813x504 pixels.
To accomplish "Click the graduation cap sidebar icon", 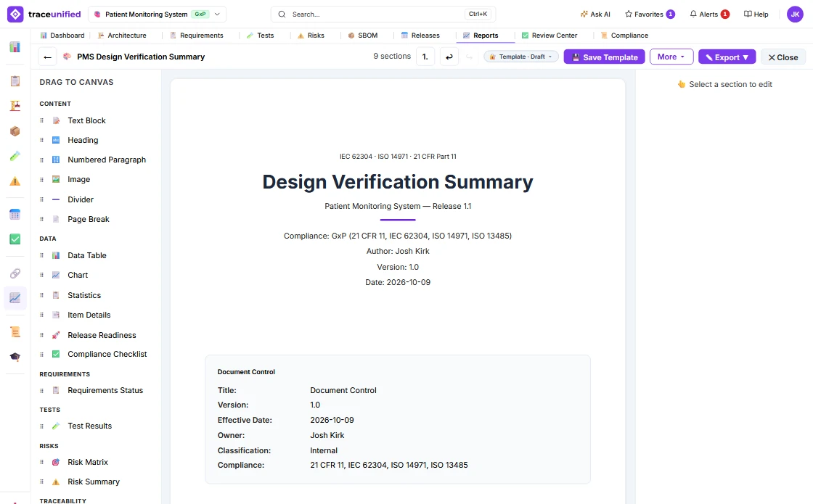I will coord(15,357).
